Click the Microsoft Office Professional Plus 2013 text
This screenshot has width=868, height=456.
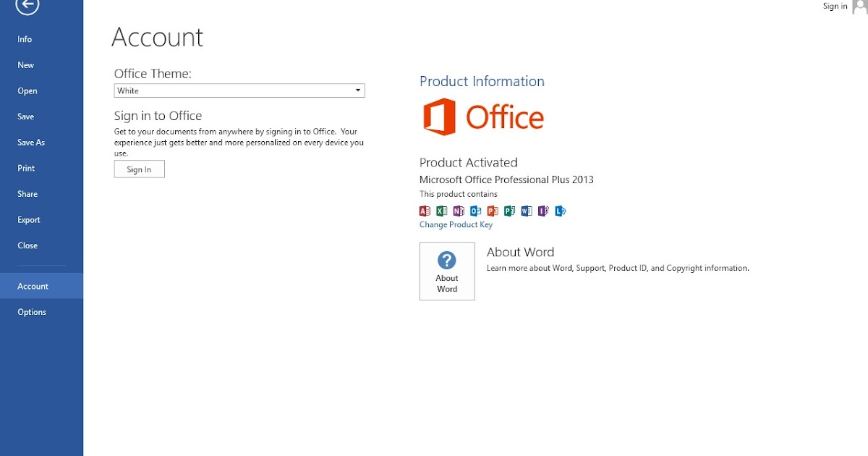tap(506, 180)
